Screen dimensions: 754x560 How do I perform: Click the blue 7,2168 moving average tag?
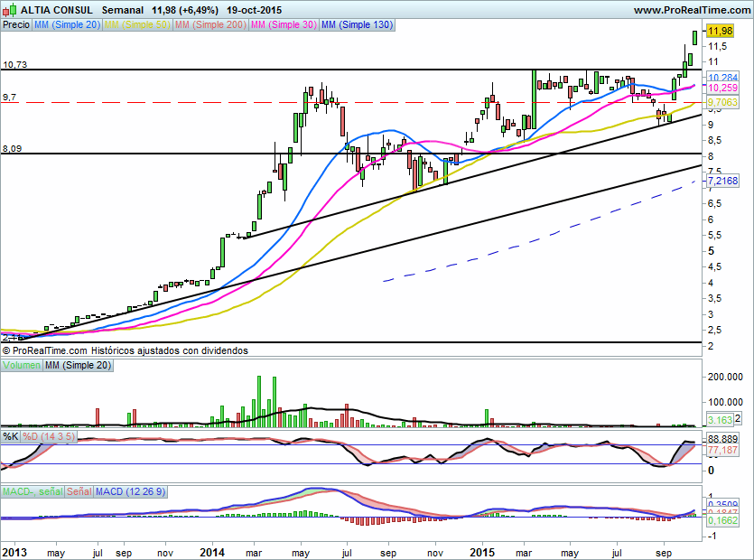pos(722,181)
